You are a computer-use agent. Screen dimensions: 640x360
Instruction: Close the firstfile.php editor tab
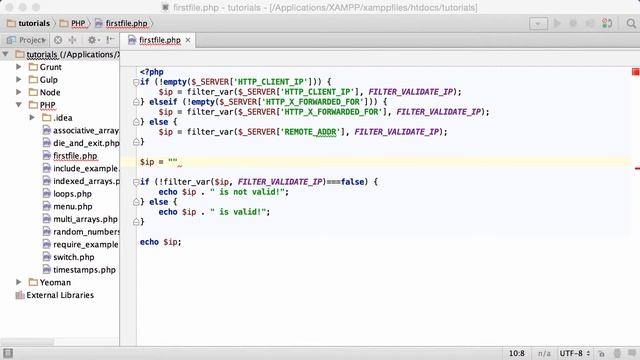(x=188, y=40)
